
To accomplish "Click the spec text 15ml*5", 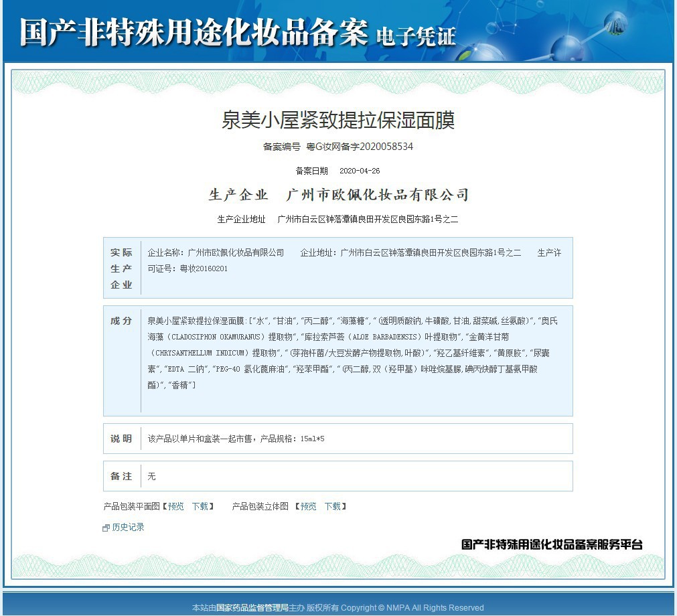I will click(x=313, y=439).
